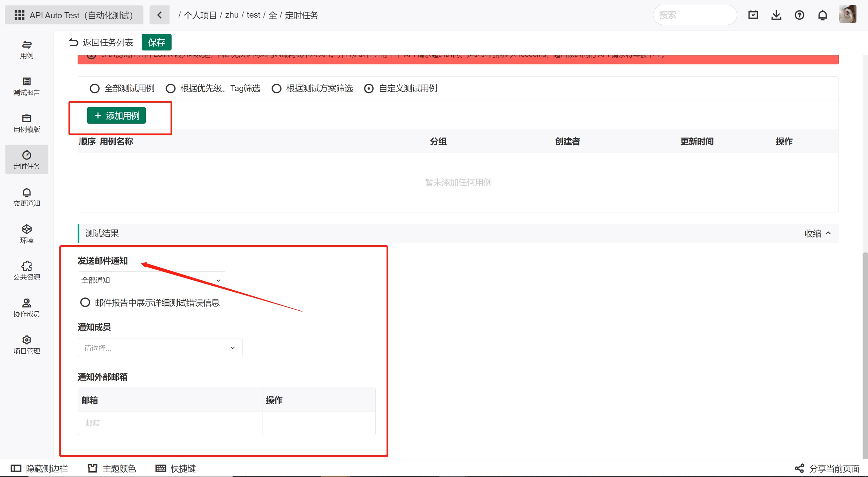Collapse the 测试结果 section
Screen dimensions: 868x477
[817, 233]
